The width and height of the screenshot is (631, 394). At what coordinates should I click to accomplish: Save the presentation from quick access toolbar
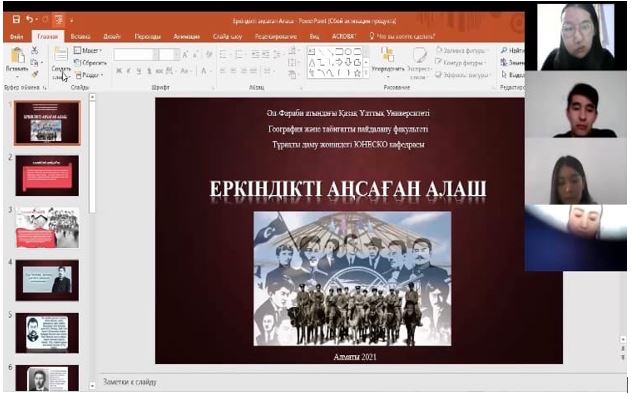[16, 19]
